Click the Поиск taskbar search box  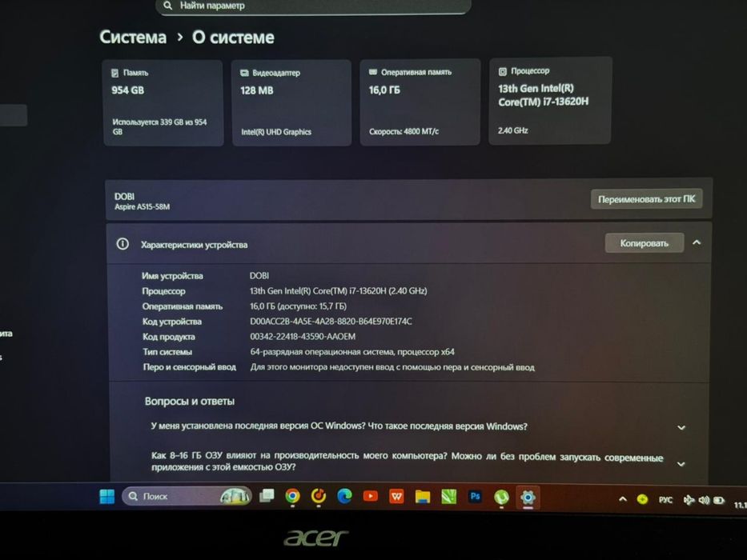[187, 496]
